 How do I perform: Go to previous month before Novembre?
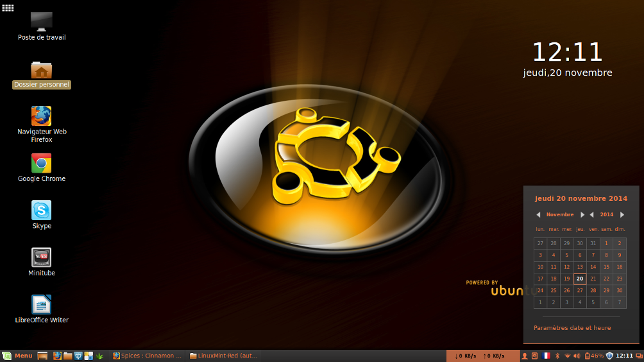[x=538, y=214]
